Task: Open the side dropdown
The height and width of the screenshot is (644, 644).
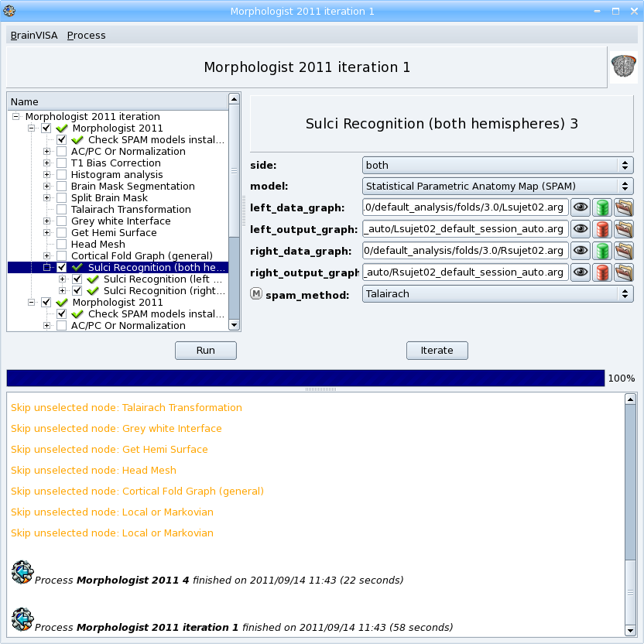Action: coord(498,165)
